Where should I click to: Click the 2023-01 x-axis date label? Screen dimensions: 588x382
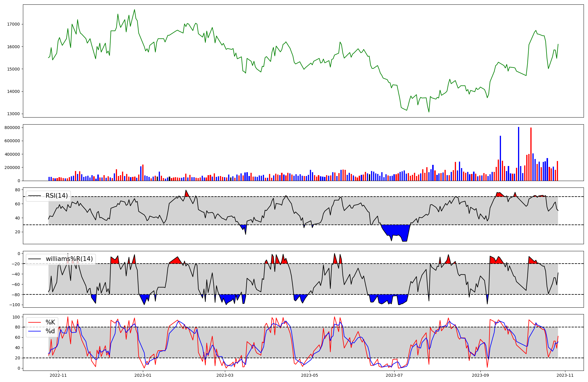[143, 375]
